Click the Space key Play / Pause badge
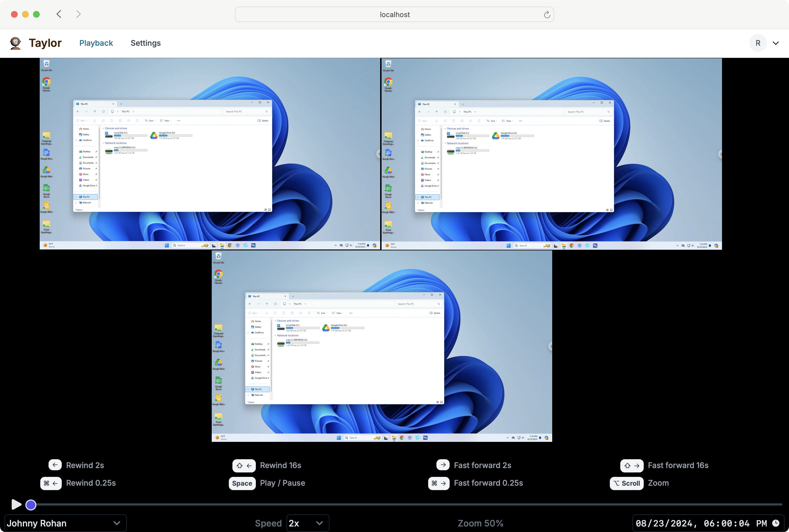The height and width of the screenshot is (532, 789). pos(242,483)
